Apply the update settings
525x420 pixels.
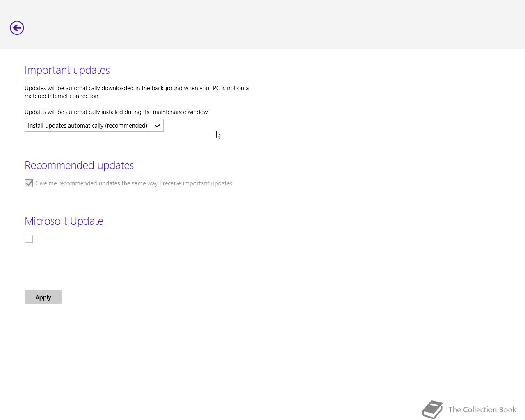click(43, 297)
